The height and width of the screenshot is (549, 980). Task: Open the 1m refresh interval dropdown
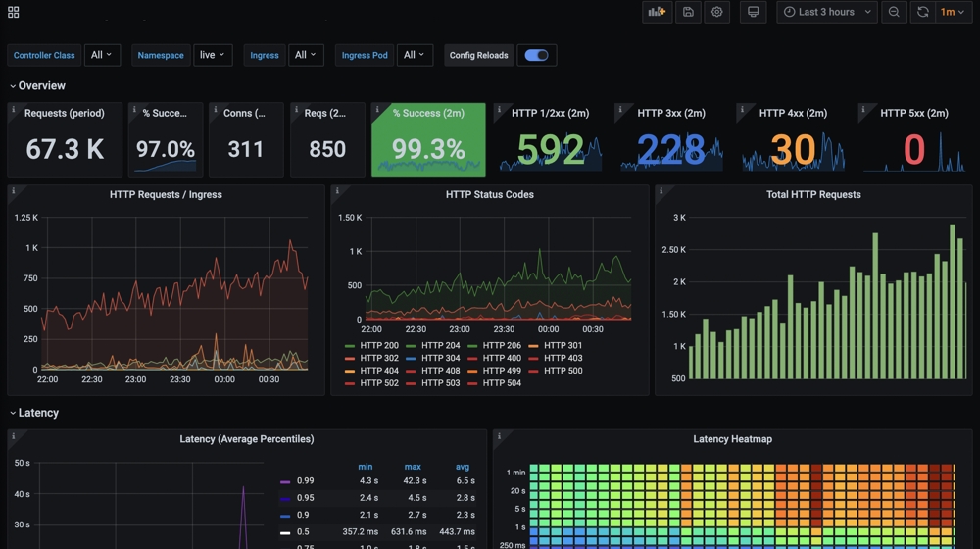[953, 12]
